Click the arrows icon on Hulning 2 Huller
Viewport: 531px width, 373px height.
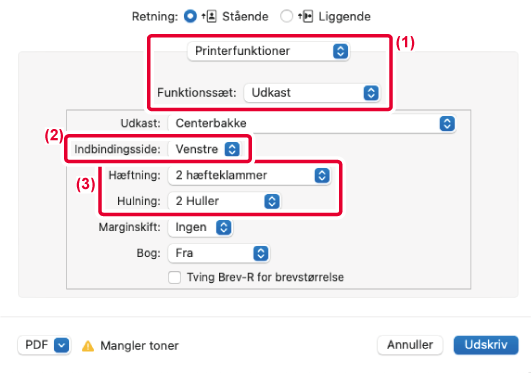272,201
